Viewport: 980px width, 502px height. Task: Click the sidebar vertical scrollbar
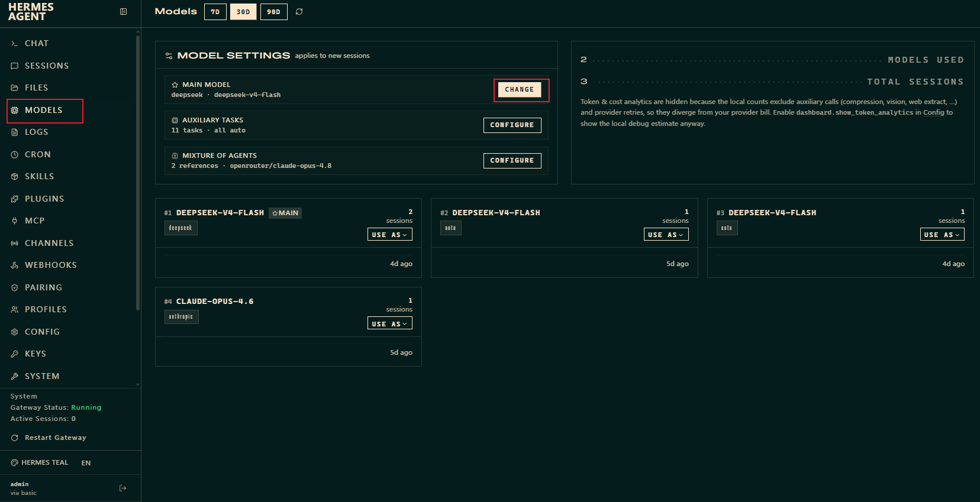click(x=138, y=173)
